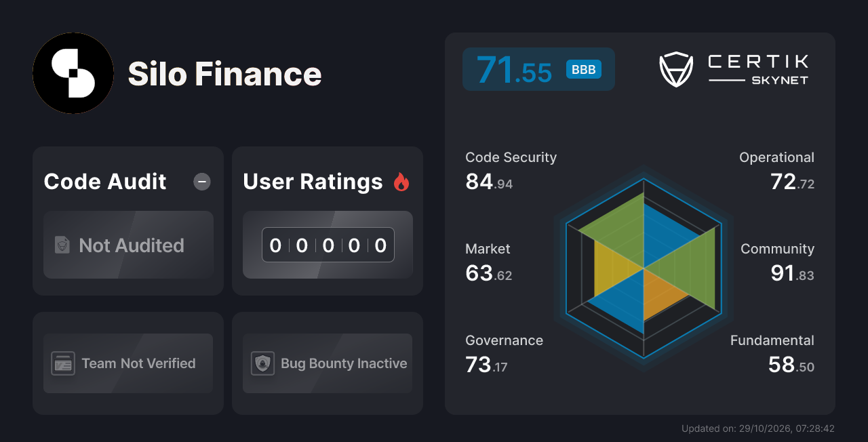Click the 0 0 0 0 0 ratings counter
Screen dimensions: 868x442
(328, 245)
